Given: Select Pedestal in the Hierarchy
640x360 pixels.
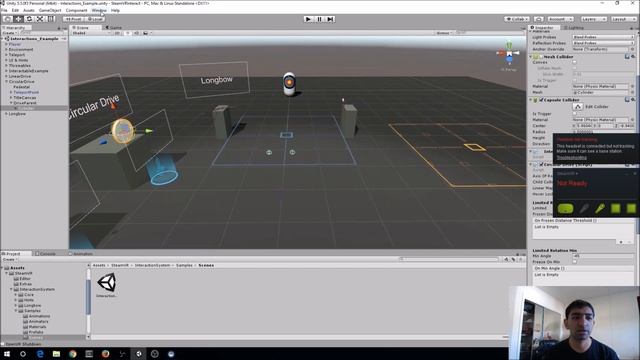Looking at the screenshot, I should coord(22,87).
